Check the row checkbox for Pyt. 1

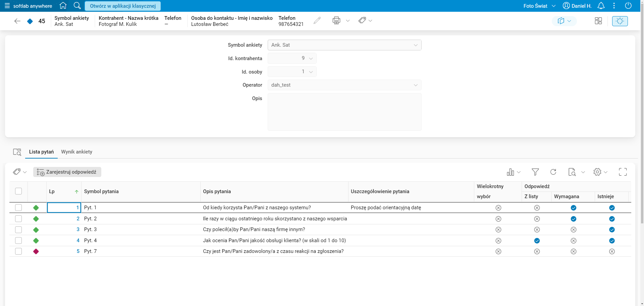coord(18,208)
